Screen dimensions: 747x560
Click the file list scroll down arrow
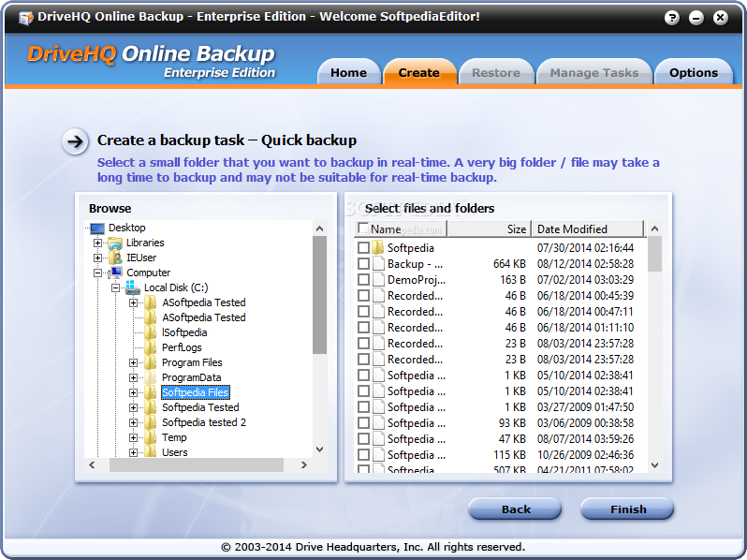[655, 465]
